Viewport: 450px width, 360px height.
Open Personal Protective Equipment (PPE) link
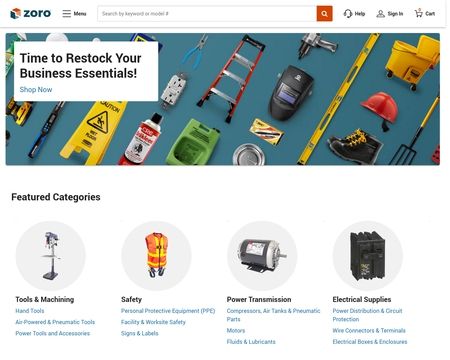(x=168, y=311)
